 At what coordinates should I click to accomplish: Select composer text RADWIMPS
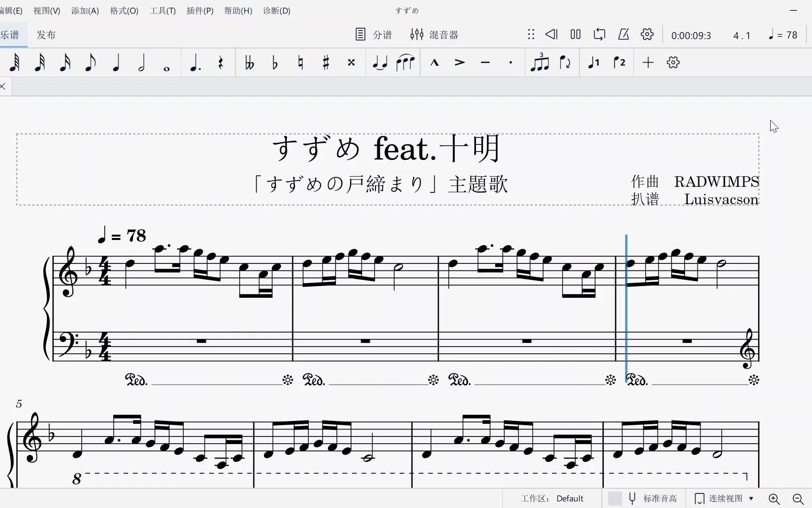point(717,182)
